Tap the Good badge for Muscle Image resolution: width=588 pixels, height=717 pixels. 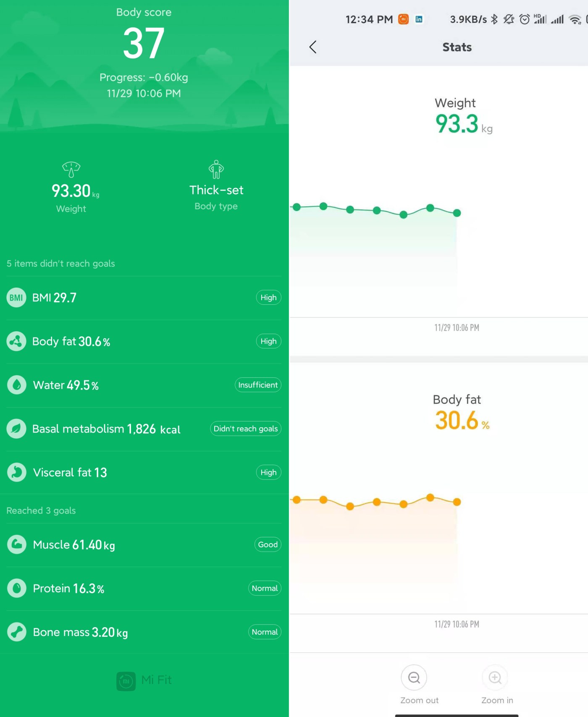click(268, 544)
